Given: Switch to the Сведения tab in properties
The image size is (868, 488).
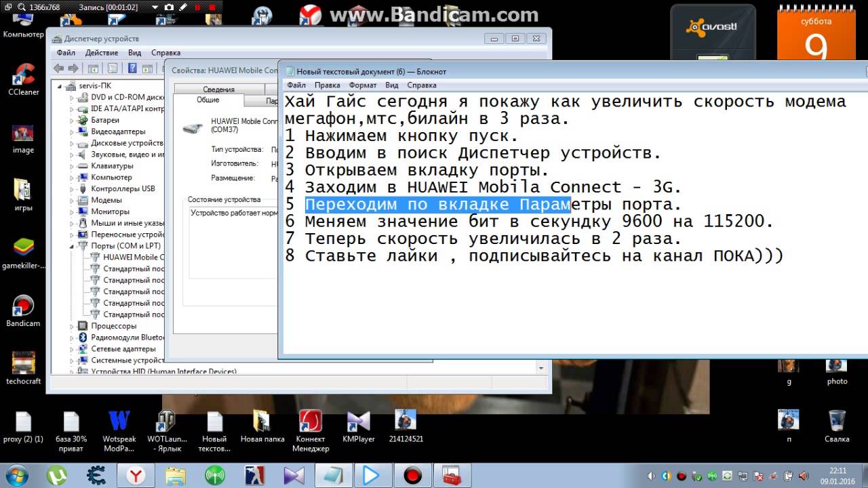Looking at the screenshot, I should click(x=218, y=89).
